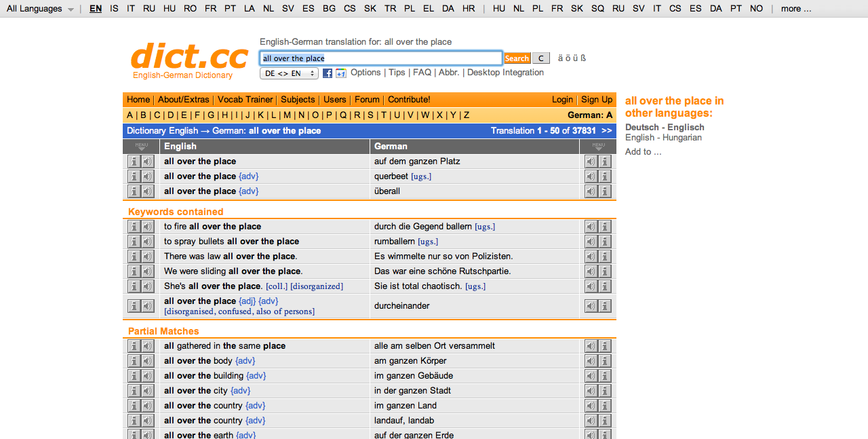Open info for German entry 'querbeet'

click(x=605, y=176)
